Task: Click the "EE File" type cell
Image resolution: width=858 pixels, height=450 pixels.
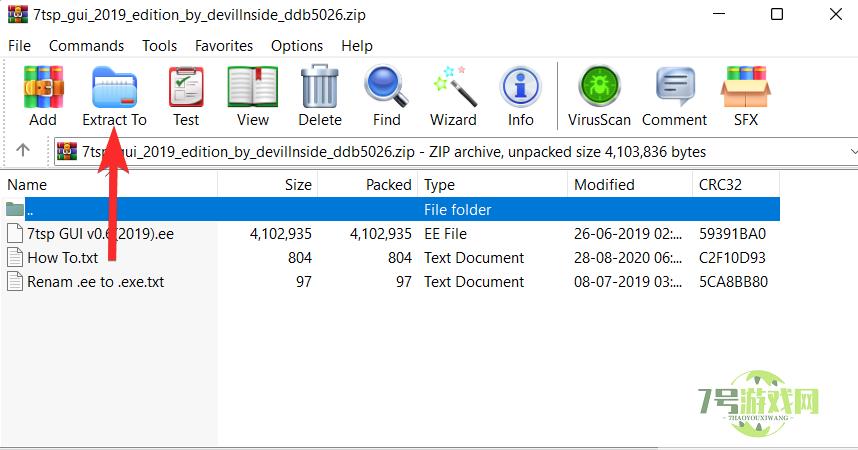Action: point(445,234)
